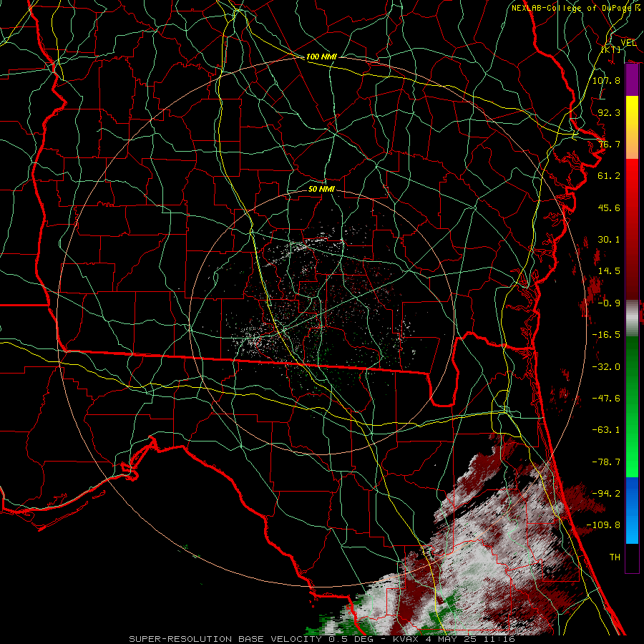The image size is (644, 644).
Task: Click the VEL legend title
Action: click(x=628, y=43)
